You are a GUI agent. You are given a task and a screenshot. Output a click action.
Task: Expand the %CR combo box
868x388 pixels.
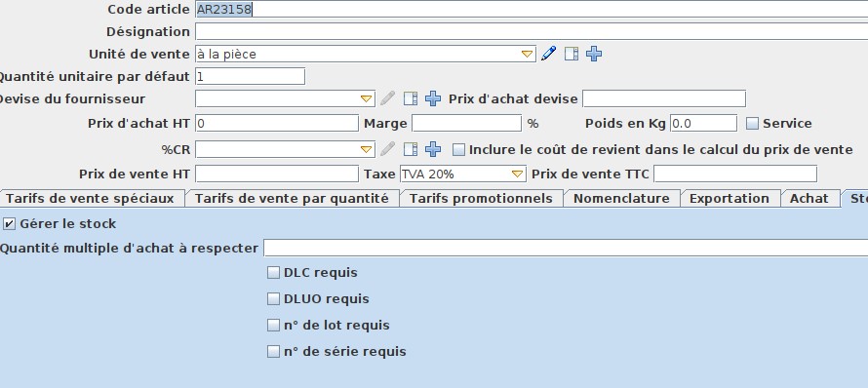click(x=367, y=149)
